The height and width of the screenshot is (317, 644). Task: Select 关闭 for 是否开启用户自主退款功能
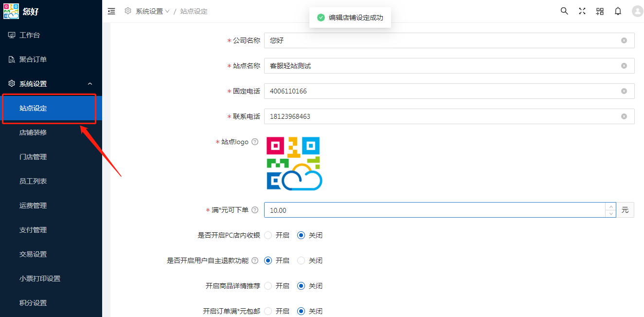[x=301, y=261]
